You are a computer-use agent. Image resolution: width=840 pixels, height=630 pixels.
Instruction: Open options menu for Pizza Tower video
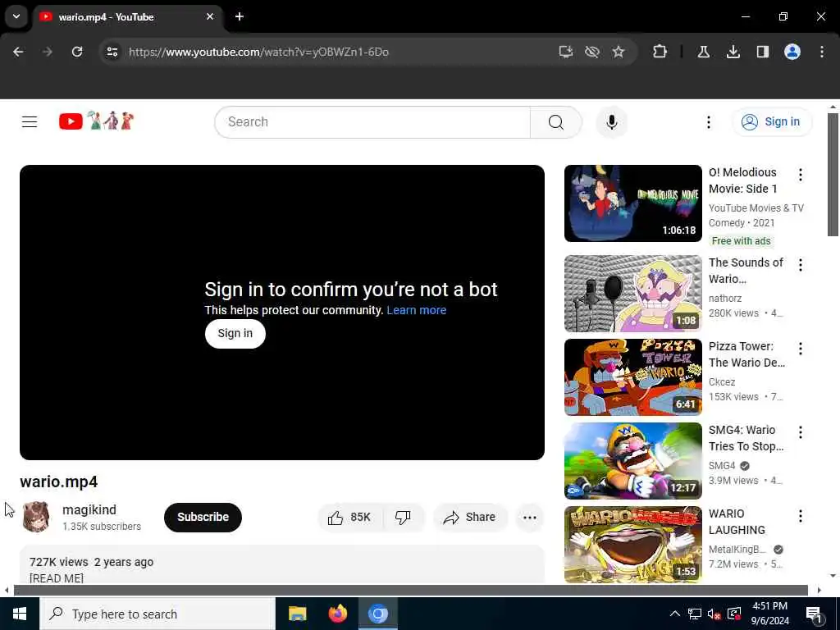click(801, 349)
